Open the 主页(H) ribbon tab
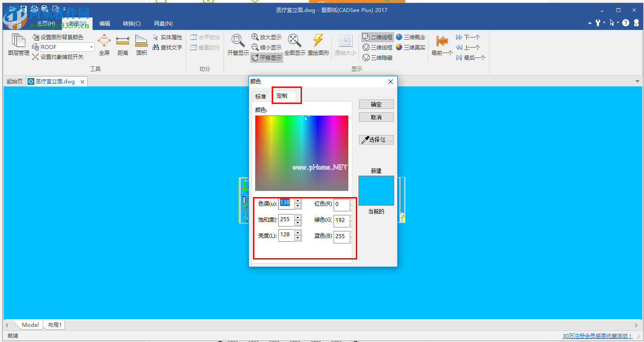 coord(46,24)
